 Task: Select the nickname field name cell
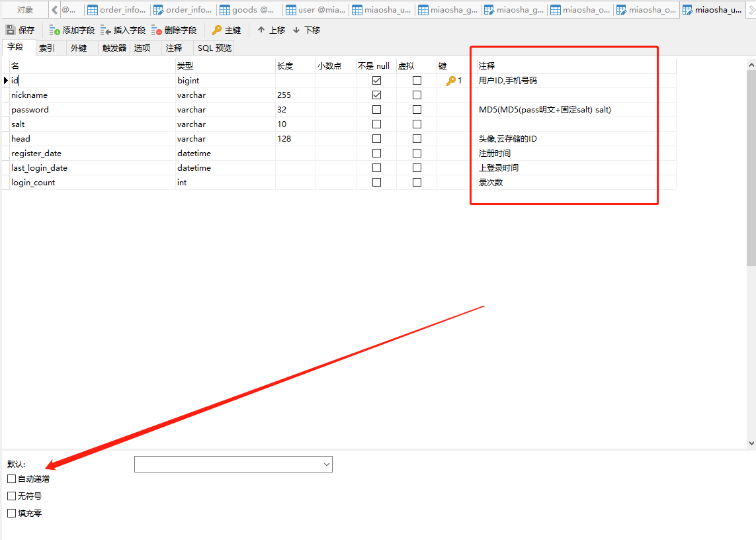click(93, 95)
